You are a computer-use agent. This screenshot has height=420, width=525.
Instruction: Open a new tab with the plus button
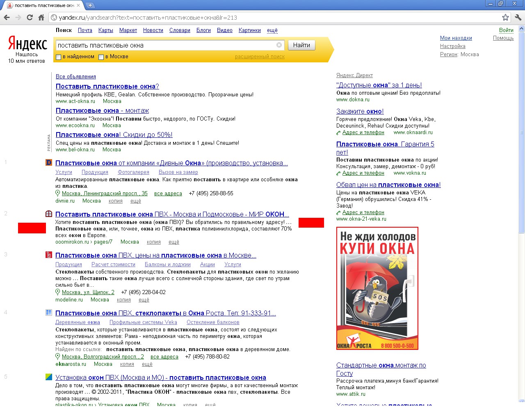click(x=90, y=5)
